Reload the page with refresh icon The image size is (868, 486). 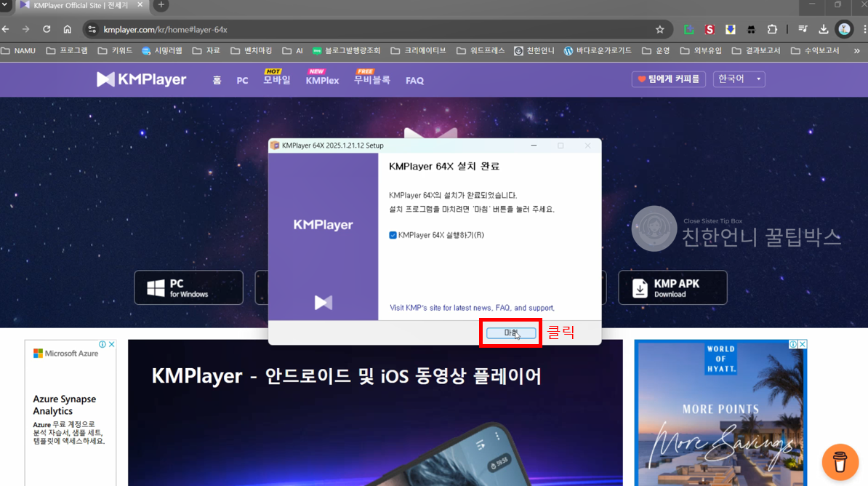coord(47,29)
